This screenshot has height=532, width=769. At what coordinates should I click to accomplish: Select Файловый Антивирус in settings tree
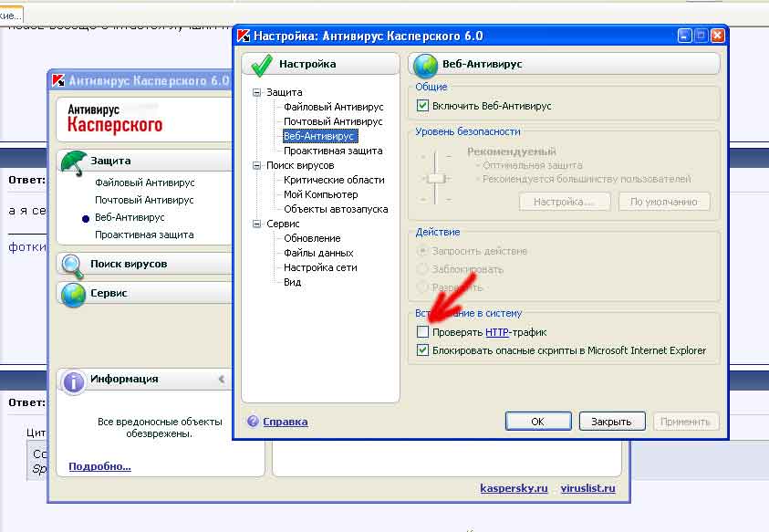click(x=334, y=107)
